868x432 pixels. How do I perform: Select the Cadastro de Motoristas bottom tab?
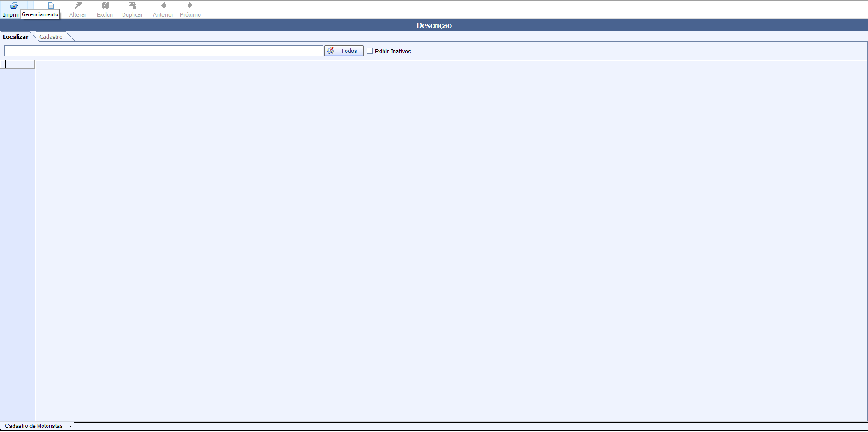point(34,426)
